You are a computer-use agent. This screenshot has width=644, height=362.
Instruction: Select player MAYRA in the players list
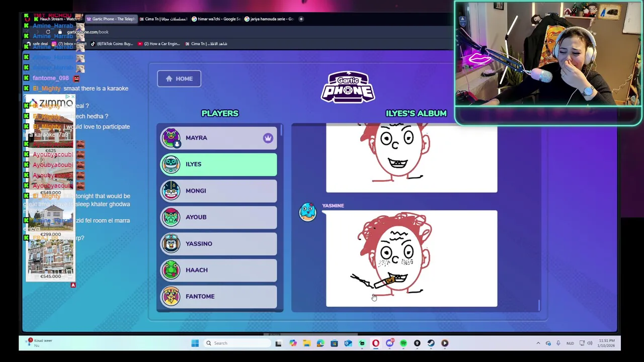(x=218, y=138)
